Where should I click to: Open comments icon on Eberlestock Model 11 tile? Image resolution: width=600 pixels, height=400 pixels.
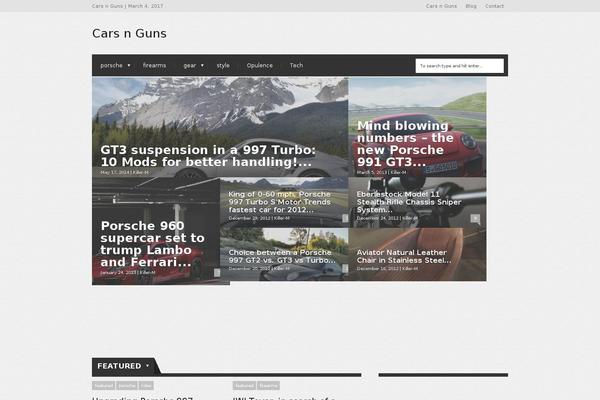(x=475, y=218)
